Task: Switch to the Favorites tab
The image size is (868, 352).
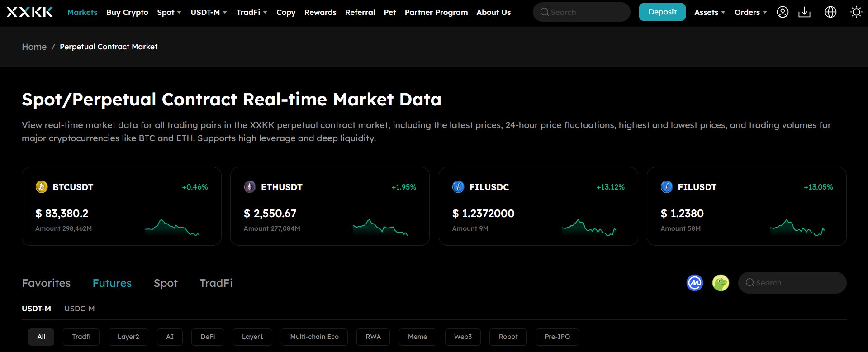Action: tap(46, 283)
